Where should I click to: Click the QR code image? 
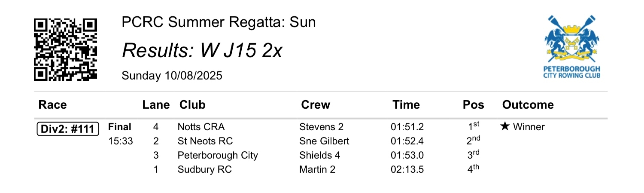tap(66, 49)
